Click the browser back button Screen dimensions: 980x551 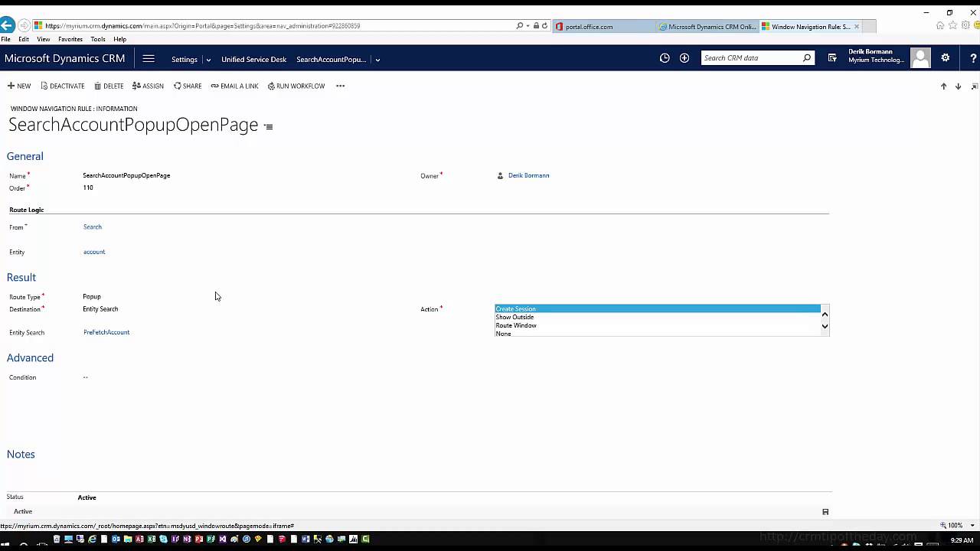(x=7, y=25)
